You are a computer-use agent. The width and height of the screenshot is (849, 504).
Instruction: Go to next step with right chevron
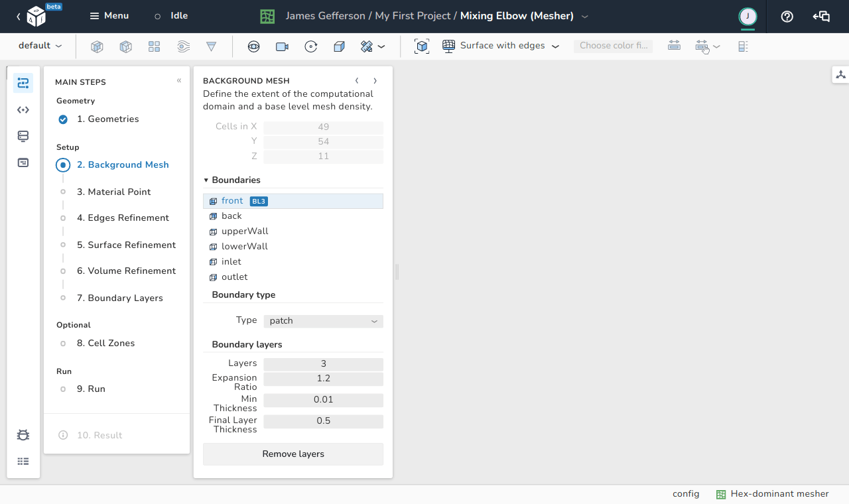tap(375, 81)
